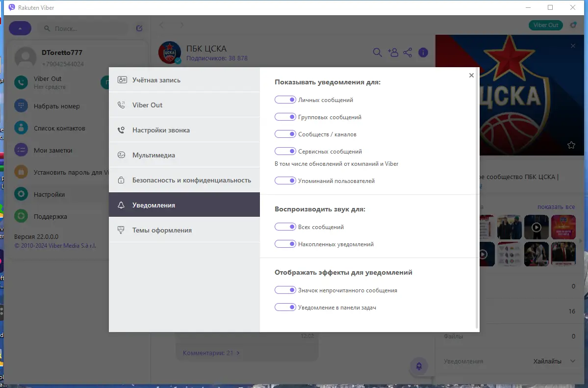Click the info icon in chat header
The image size is (588, 388).
[423, 52]
